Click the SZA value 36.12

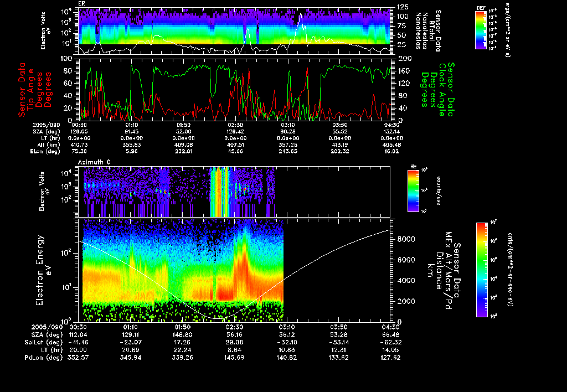click(x=287, y=334)
